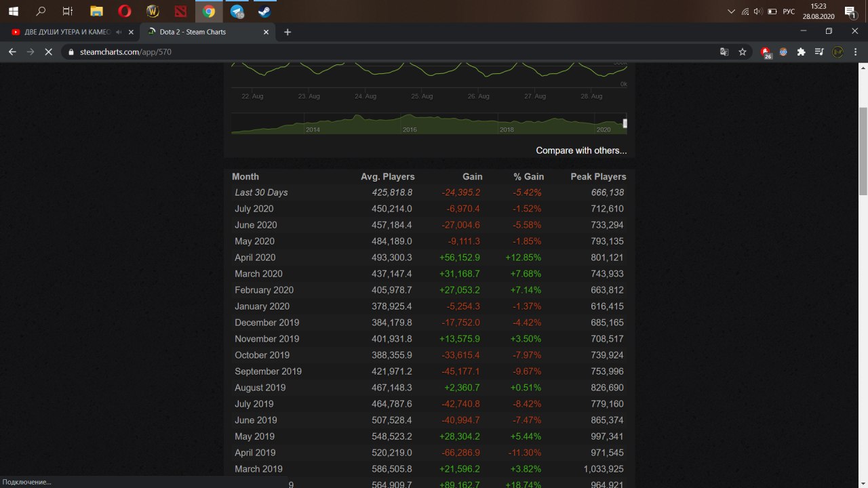Image resolution: width=868 pixels, height=488 pixels.
Task: Show hidden system tray icons
Action: (731, 12)
